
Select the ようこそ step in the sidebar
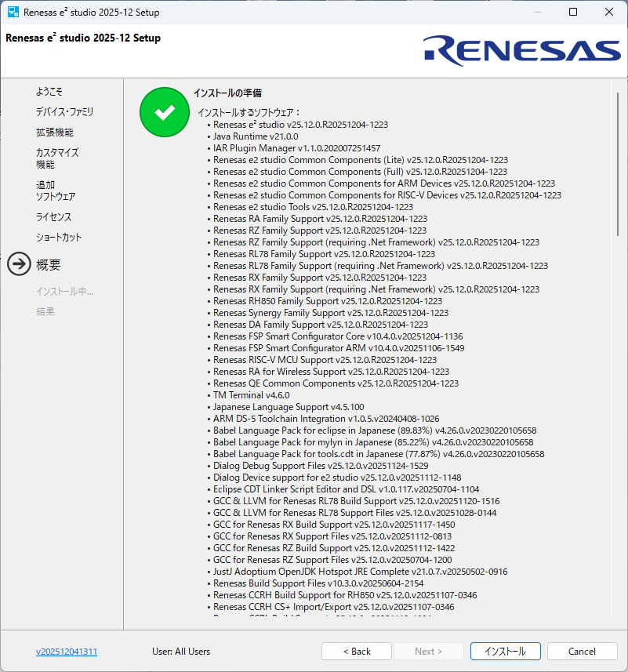tap(49, 92)
